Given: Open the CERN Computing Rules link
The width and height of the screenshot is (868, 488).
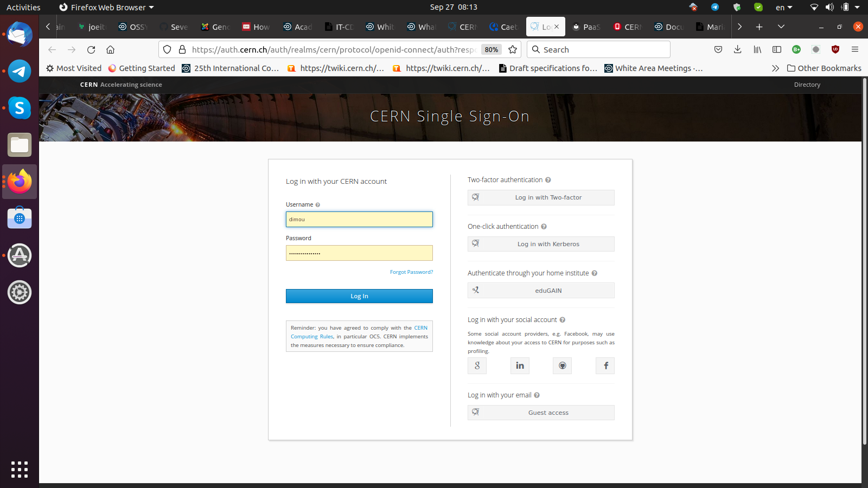Looking at the screenshot, I should pyautogui.click(x=312, y=337).
